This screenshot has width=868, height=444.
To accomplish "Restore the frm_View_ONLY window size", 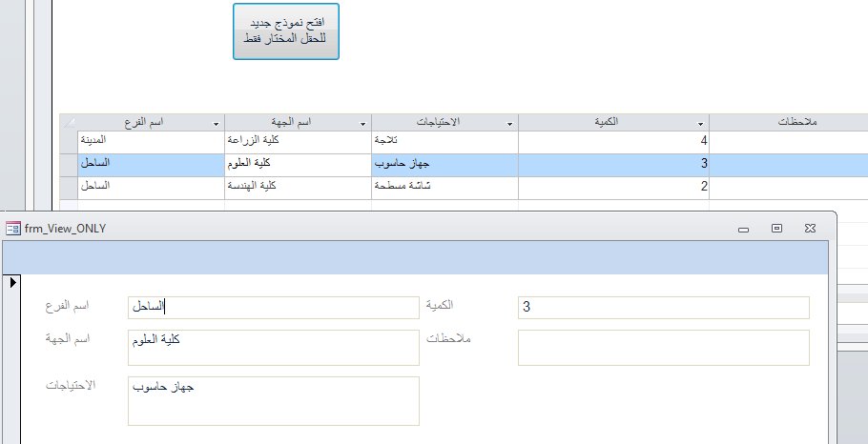I will click(x=776, y=229).
